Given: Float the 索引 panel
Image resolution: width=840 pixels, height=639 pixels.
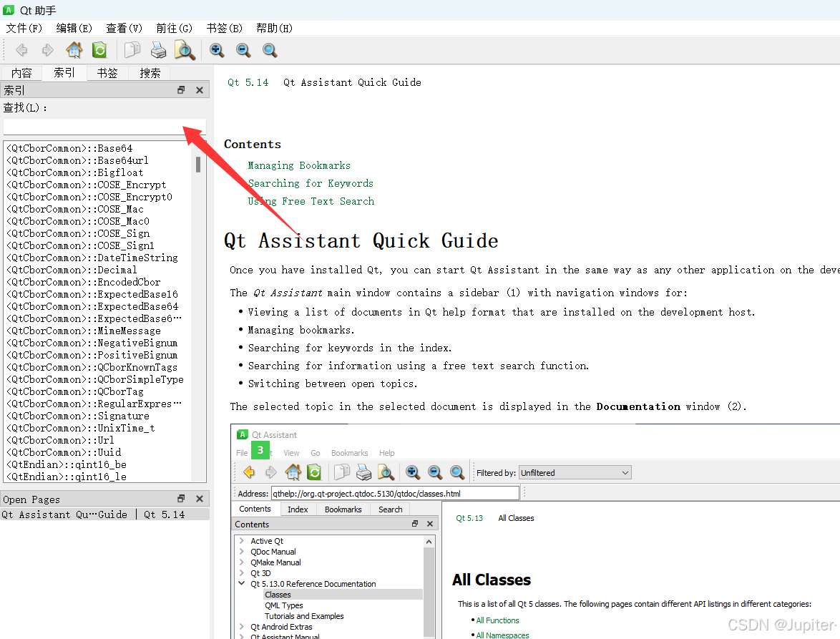Looking at the screenshot, I should coord(181,90).
